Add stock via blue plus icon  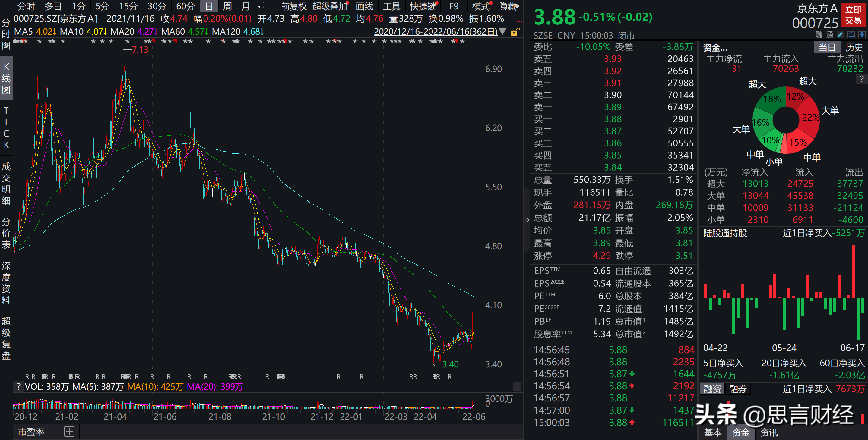pos(862,35)
